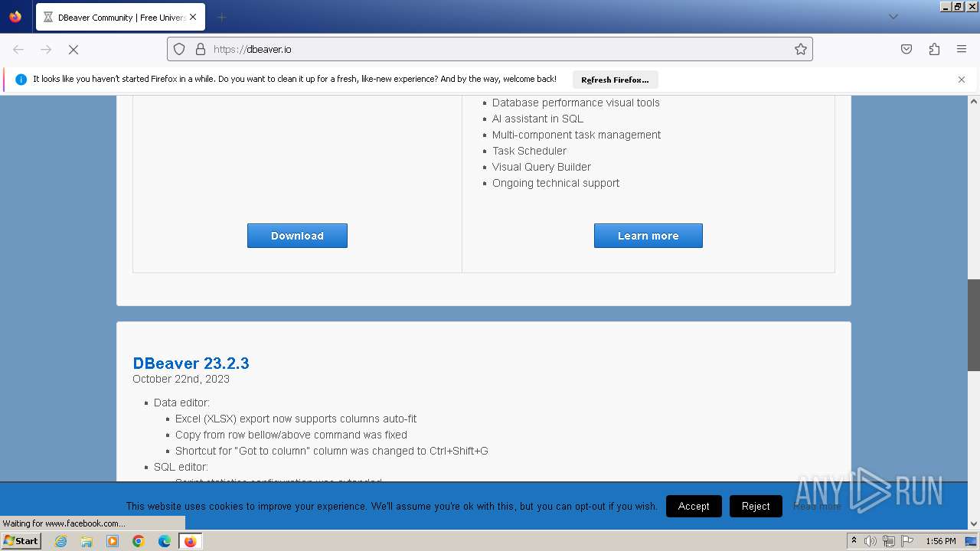Click the 'Shortcut for "Got to column"' line
The height and width of the screenshot is (551, 980).
click(332, 451)
